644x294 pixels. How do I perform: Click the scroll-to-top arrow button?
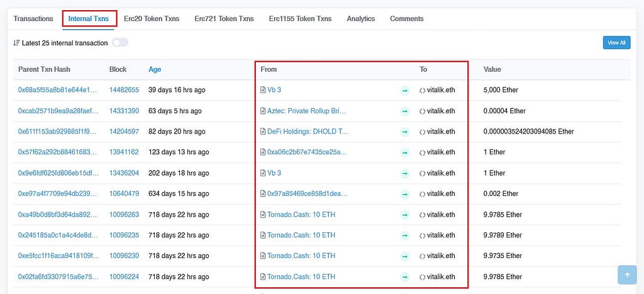pyautogui.click(x=627, y=274)
